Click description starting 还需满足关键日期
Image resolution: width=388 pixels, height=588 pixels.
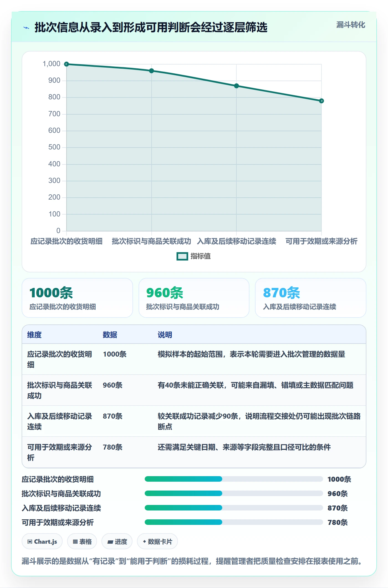[244, 447]
